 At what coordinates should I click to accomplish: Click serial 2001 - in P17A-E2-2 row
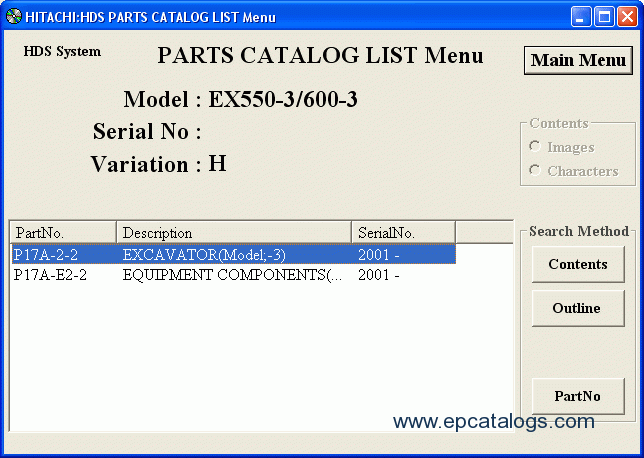[x=379, y=275]
